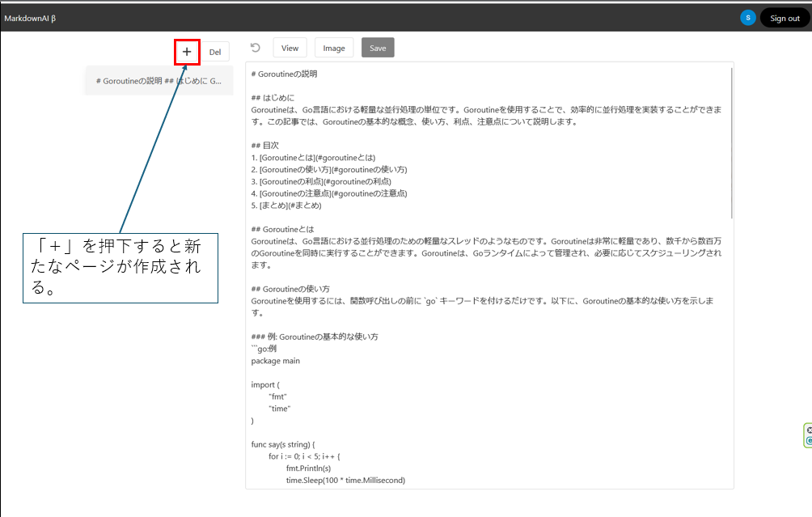Select the Goroutineの説明 page in sidebar
The width and height of the screenshot is (812, 517).
coord(159,81)
